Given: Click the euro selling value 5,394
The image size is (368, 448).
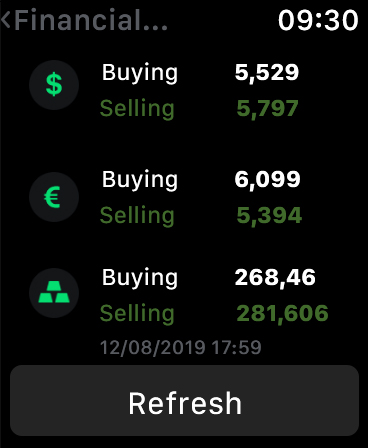Looking at the screenshot, I should (x=269, y=215).
